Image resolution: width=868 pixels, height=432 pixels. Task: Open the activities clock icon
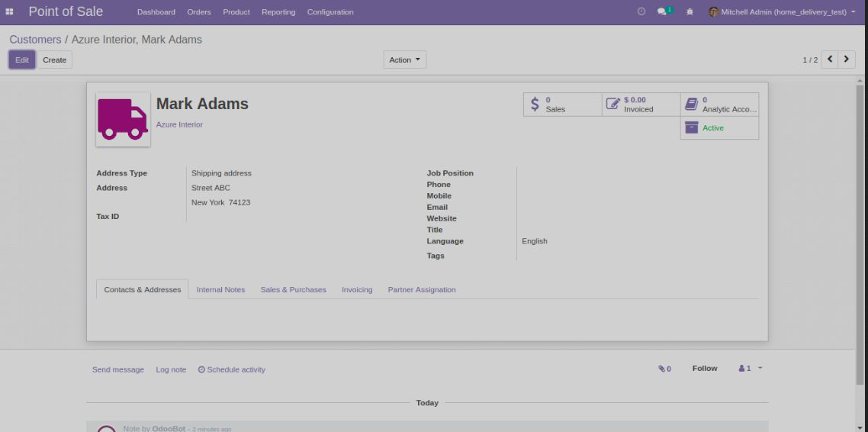coord(641,11)
